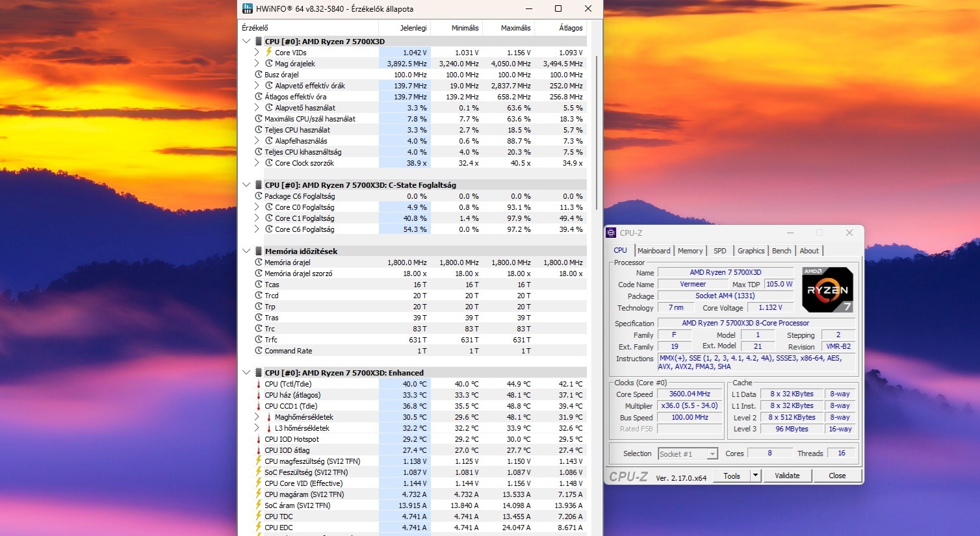Click the bolt icon beside CPU EDC

[259, 528]
